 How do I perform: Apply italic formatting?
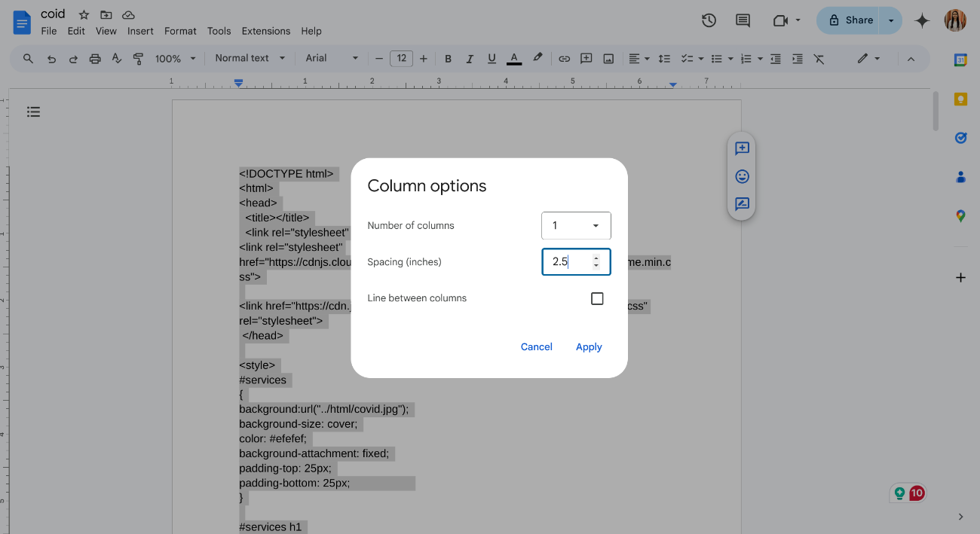(470, 58)
